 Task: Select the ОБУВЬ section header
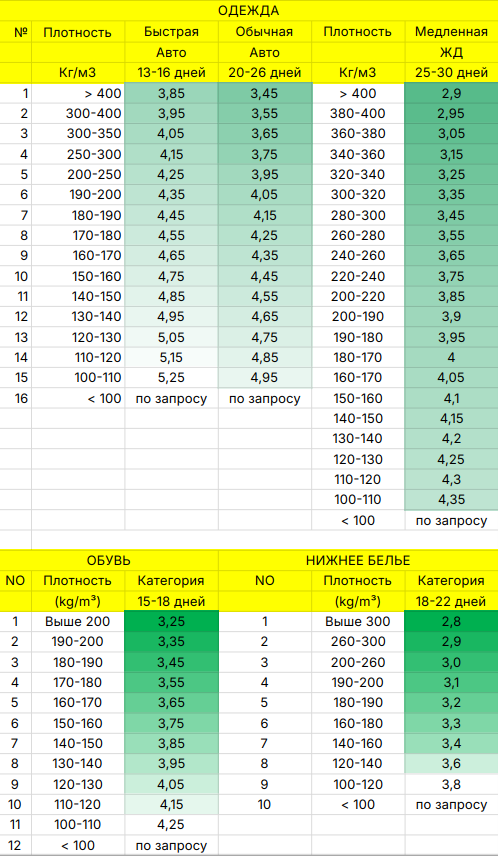(109, 561)
